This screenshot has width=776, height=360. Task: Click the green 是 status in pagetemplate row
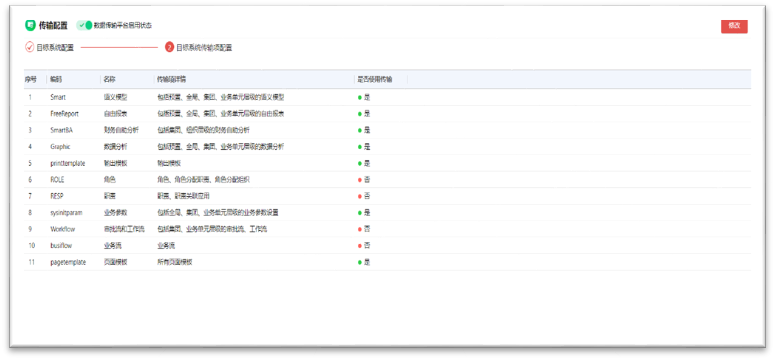364,262
